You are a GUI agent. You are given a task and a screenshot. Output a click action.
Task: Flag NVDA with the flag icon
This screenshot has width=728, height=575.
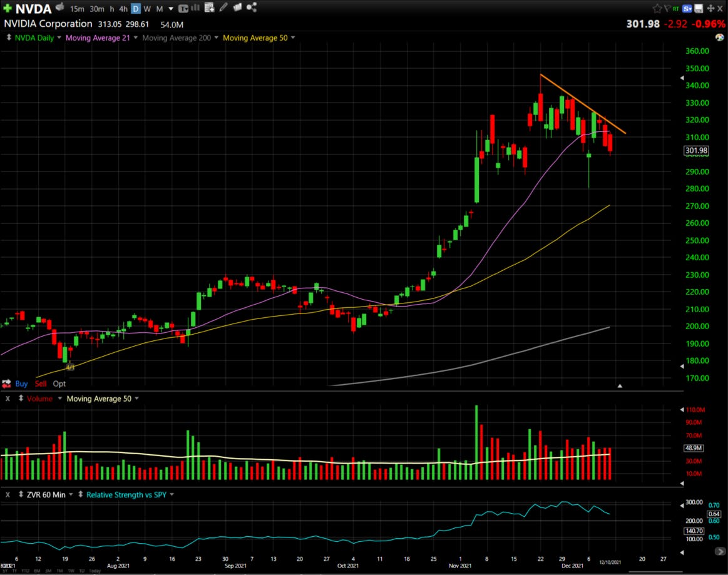pyautogui.click(x=667, y=8)
